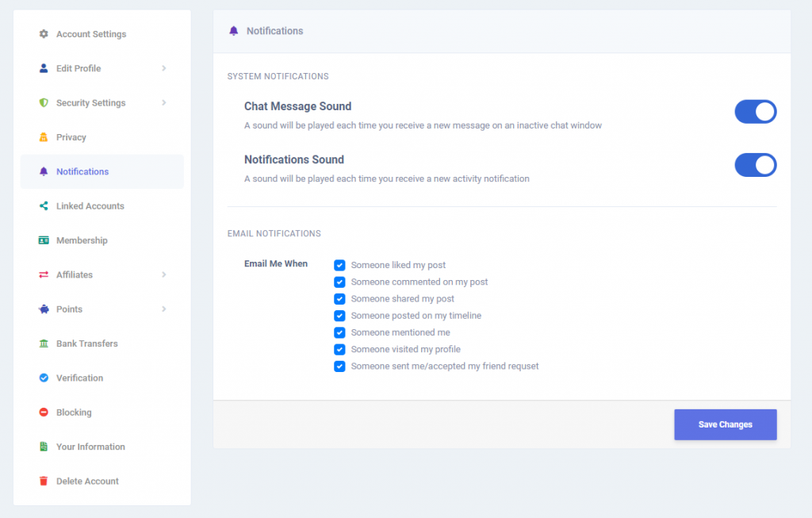The height and width of the screenshot is (518, 812).
Task: Click the 'Affiliates' sidebar label
Action: tap(75, 274)
